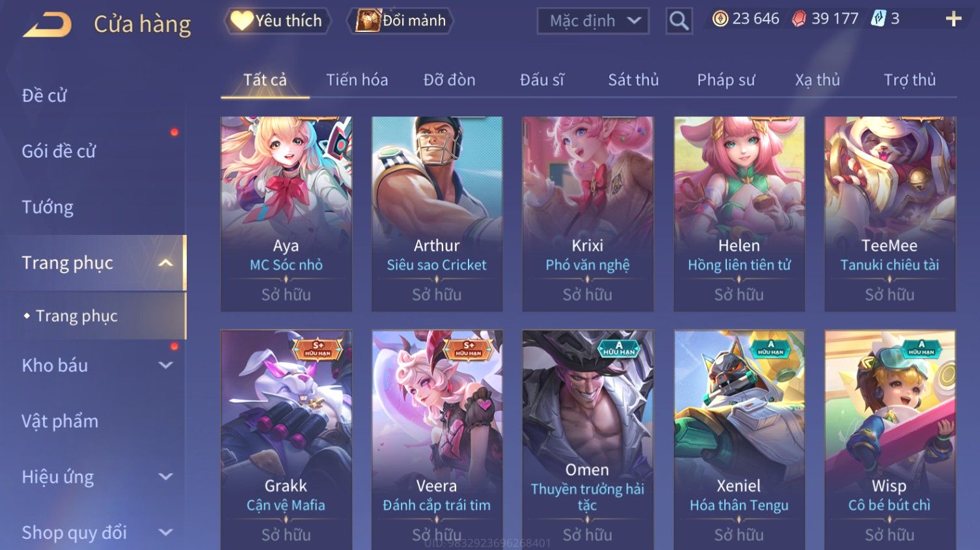The height and width of the screenshot is (550, 980).
Task: Tap the heart icon in Yêu thích
Action: pos(241,21)
